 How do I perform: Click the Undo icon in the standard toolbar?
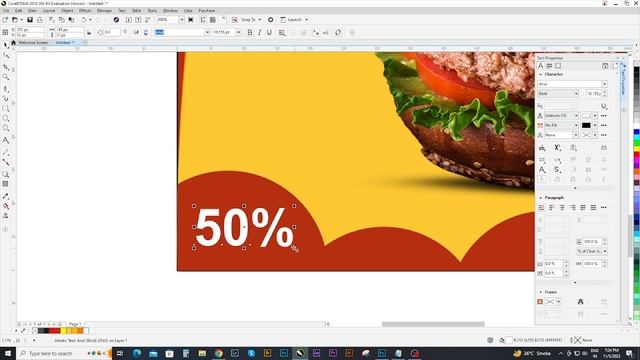(x=84, y=20)
